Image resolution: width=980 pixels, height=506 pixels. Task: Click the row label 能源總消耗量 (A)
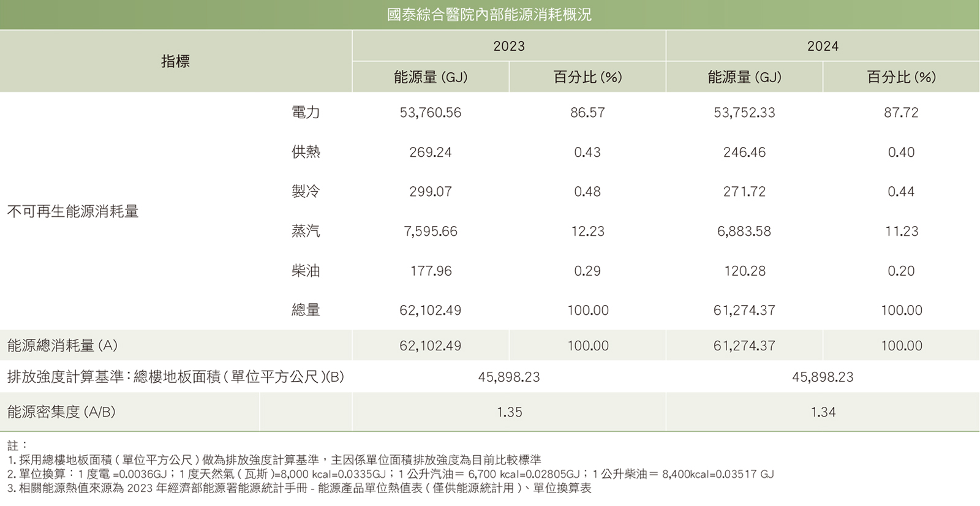point(62,346)
